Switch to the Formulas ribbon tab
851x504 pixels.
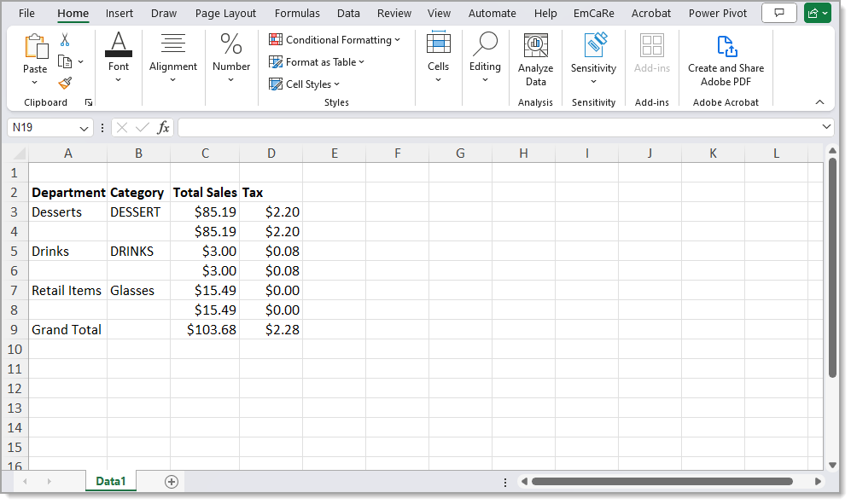coord(297,13)
